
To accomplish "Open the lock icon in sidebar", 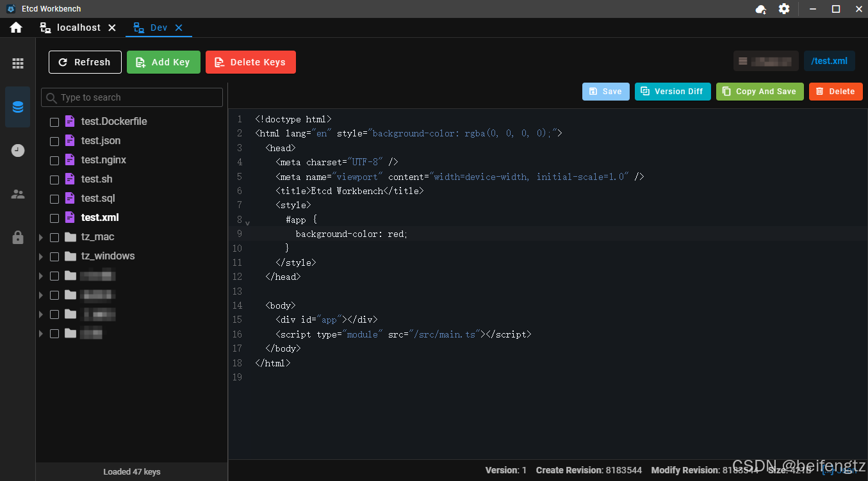I will [18, 237].
